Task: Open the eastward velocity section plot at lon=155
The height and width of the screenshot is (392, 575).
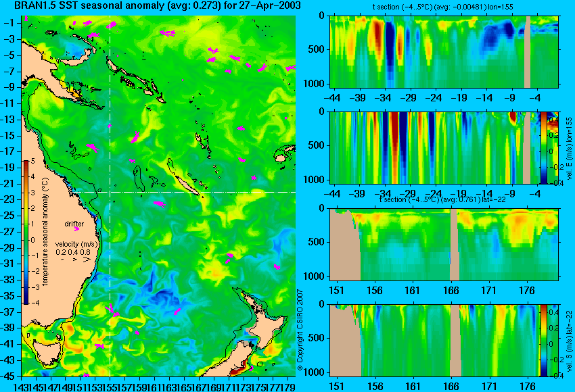Action: (x=435, y=148)
